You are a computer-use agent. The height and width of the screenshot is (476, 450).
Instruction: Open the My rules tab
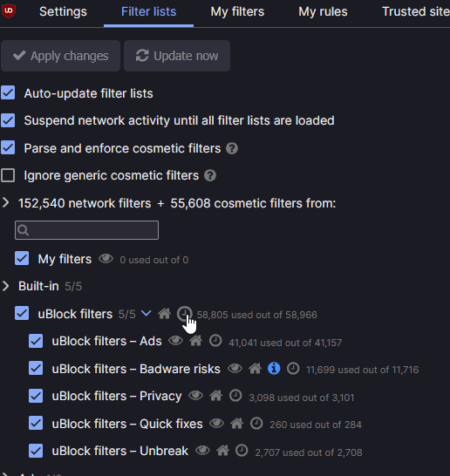click(323, 11)
